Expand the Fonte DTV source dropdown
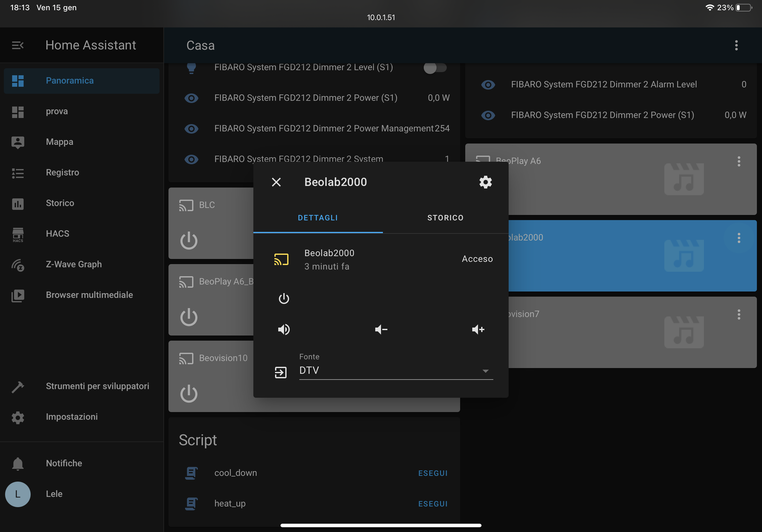This screenshot has height=532, width=762. point(396,371)
